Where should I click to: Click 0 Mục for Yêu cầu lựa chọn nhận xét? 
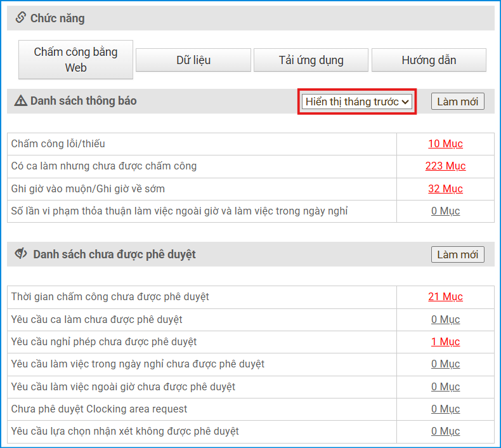coord(445,432)
